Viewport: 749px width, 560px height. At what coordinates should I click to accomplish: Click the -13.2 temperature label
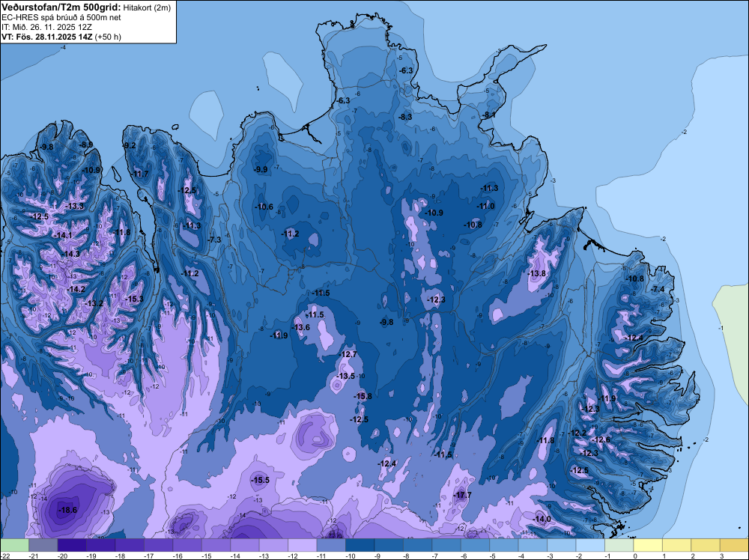click(94, 304)
